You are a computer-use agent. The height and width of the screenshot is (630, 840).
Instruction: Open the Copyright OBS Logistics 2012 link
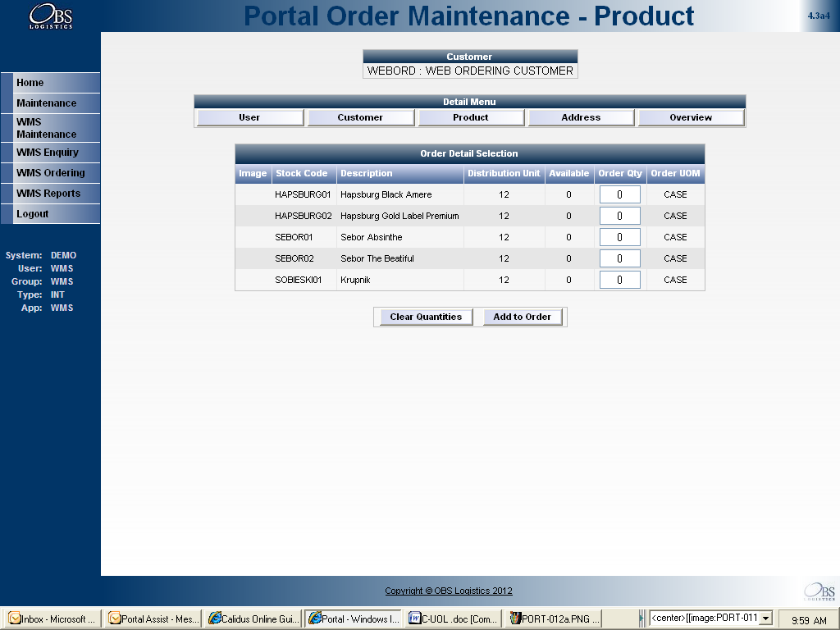pos(449,591)
